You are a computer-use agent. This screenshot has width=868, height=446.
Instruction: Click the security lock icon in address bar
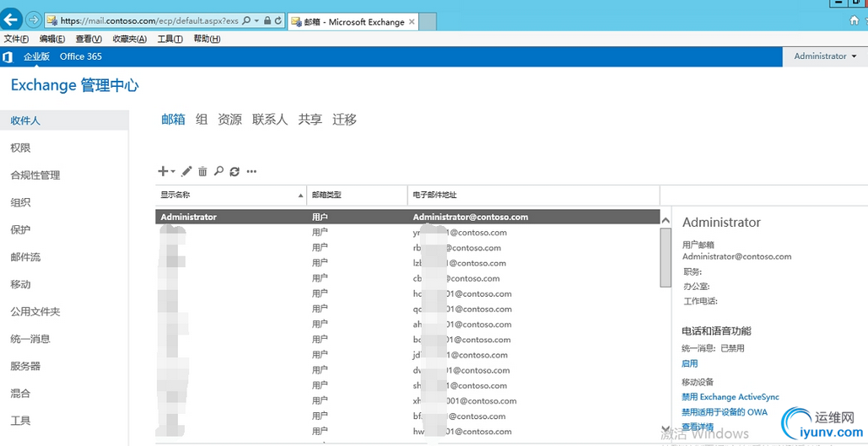(267, 20)
